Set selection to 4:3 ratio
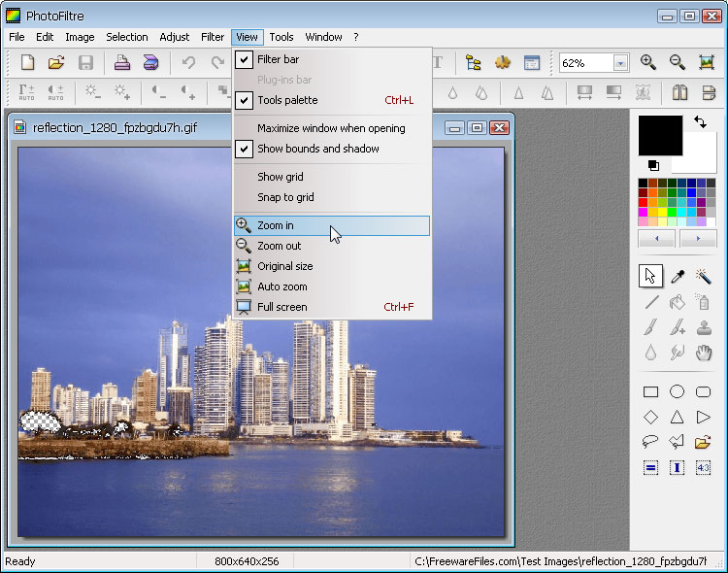The image size is (728, 573). pyautogui.click(x=703, y=467)
